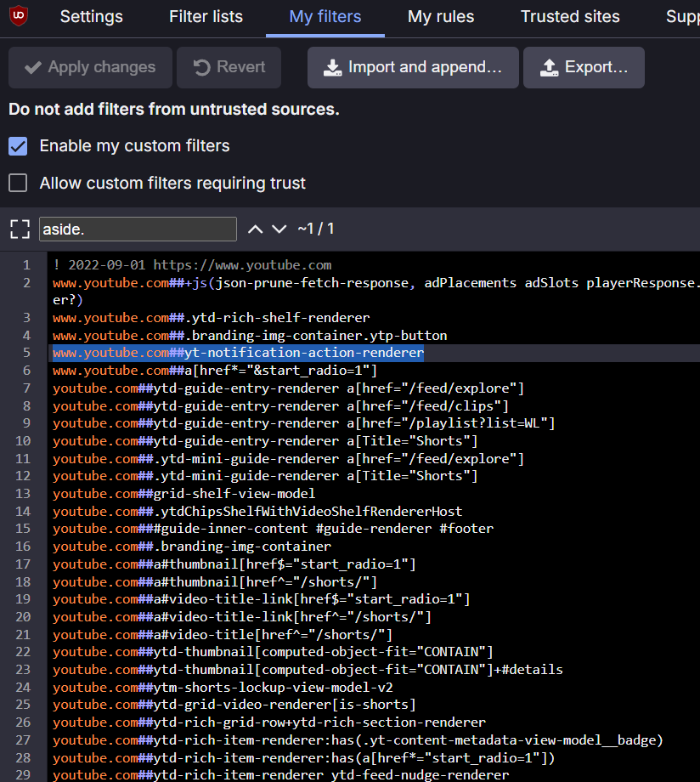Click line number 5 in gutter
The image size is (700, 782).
click(x=26, y=353)
